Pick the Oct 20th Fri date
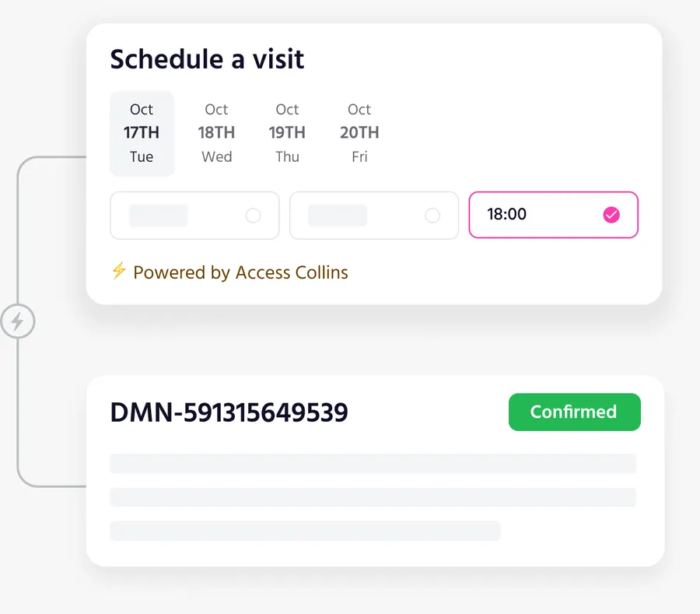Viewport: 700px width, 614px height. (x=359, y=132)
